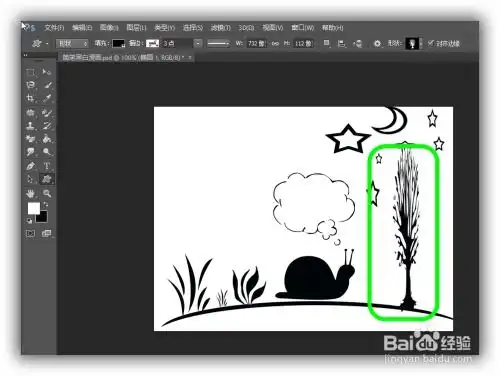The height and width of the screenshot is (376, 500).
Task: Open the stroke line type dropdown
Action: pos(218,43)
